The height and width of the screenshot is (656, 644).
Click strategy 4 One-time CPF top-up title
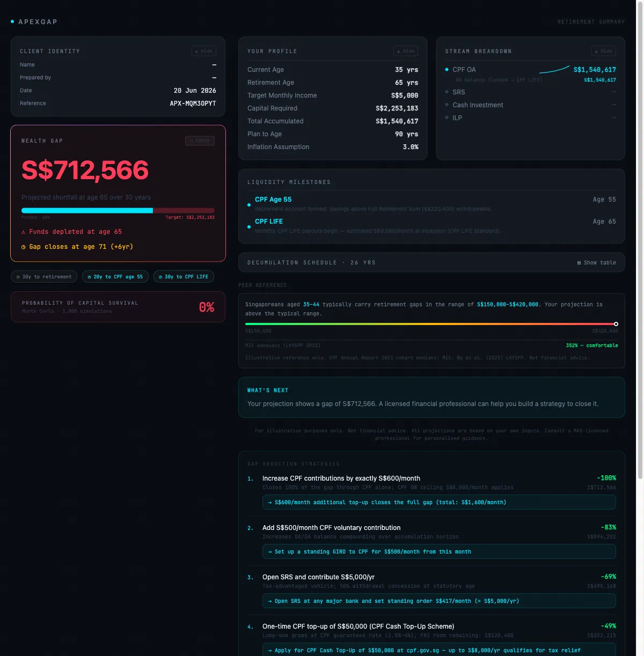pos(358,626)
